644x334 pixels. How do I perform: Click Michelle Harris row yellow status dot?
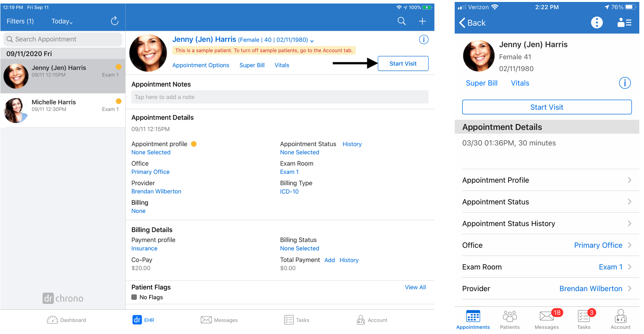(119, 101)
